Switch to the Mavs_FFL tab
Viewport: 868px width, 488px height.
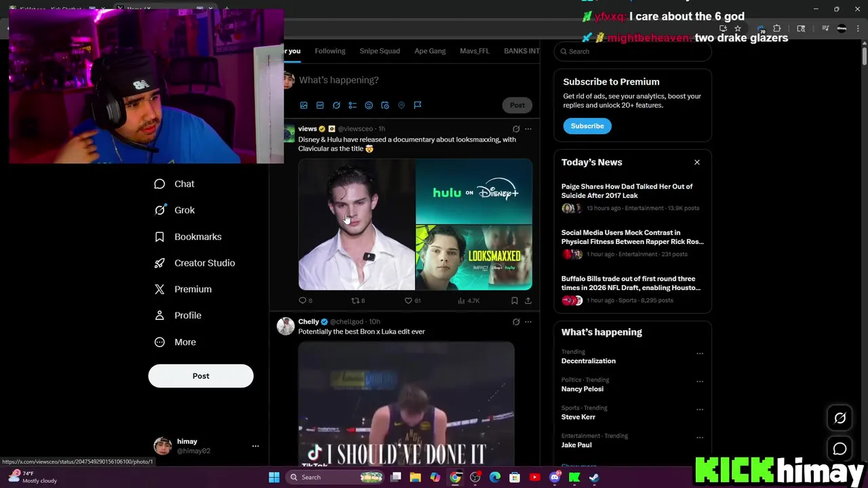click(475, 51)
